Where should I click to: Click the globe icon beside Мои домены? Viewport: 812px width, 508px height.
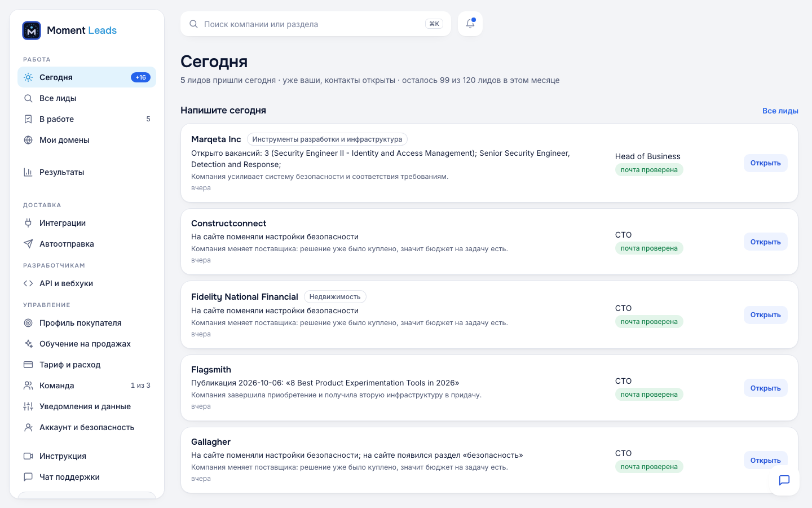pos(28,140)
